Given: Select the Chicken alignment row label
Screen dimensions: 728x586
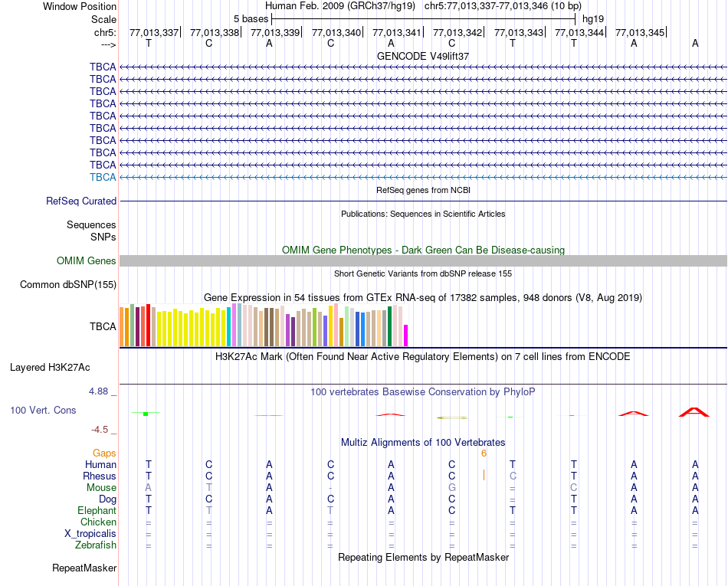Looking at the screenshot, I should tap(98, 522).
